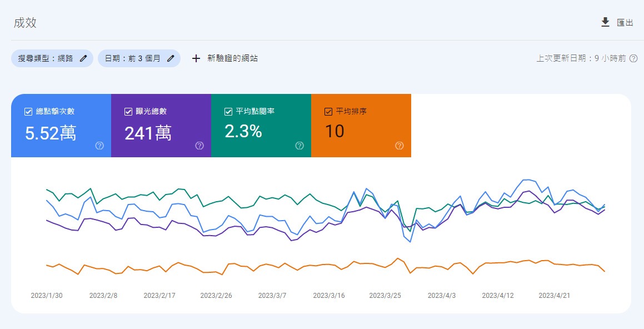The image size is (644, 329).
Task: Click the 新驗證的網站 filter text
Action: [x=232, y=58]
